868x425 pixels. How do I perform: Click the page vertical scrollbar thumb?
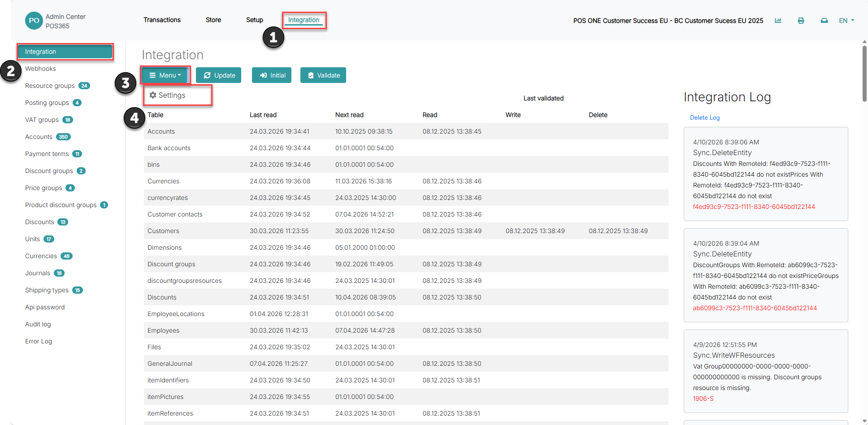tap(864, 74)
